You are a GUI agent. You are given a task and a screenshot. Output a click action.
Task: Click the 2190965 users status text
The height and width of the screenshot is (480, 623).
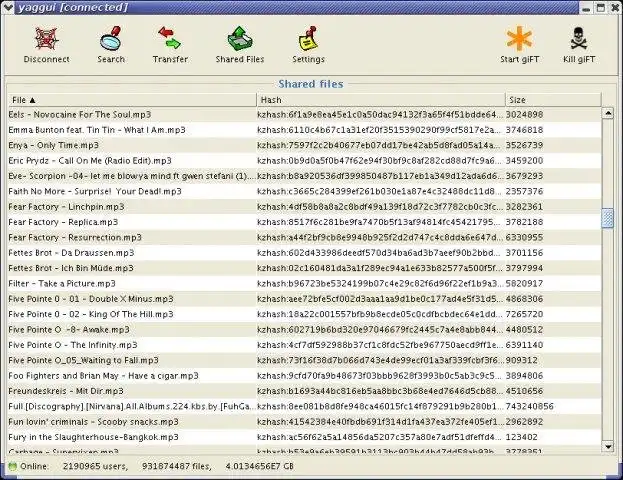pyautogui.click(x=95, y=466)
